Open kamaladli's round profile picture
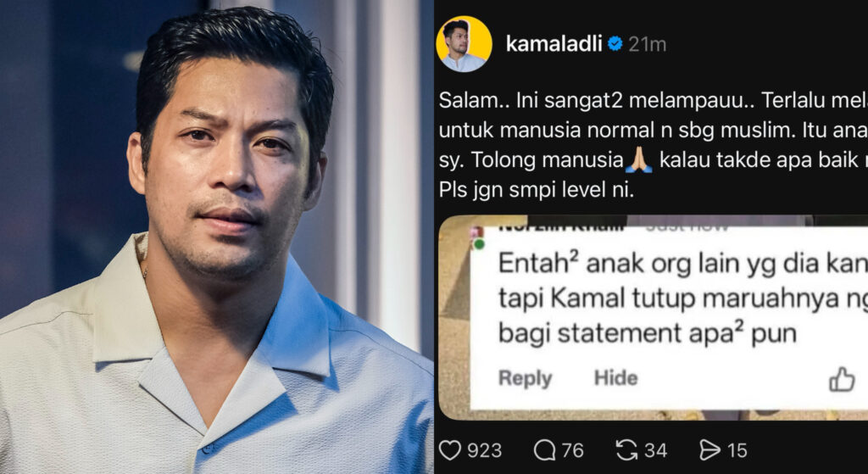 (x=464, y=44)
